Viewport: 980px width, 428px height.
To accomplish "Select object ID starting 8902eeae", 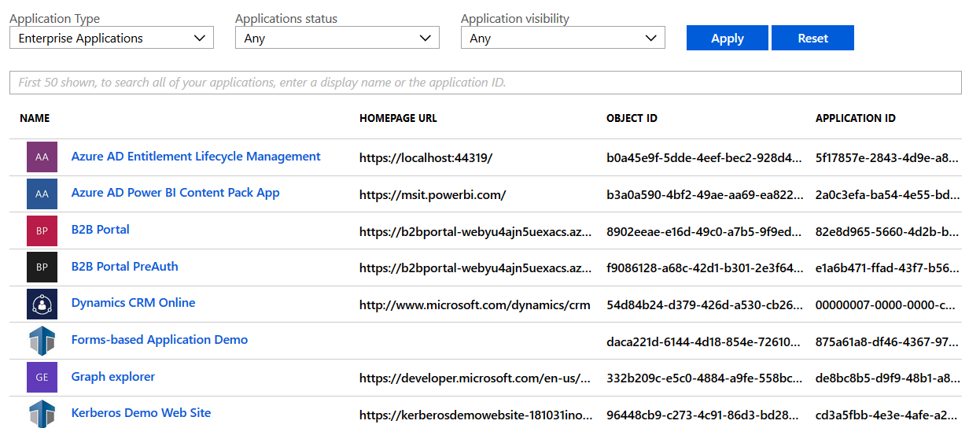I will 705,231.
